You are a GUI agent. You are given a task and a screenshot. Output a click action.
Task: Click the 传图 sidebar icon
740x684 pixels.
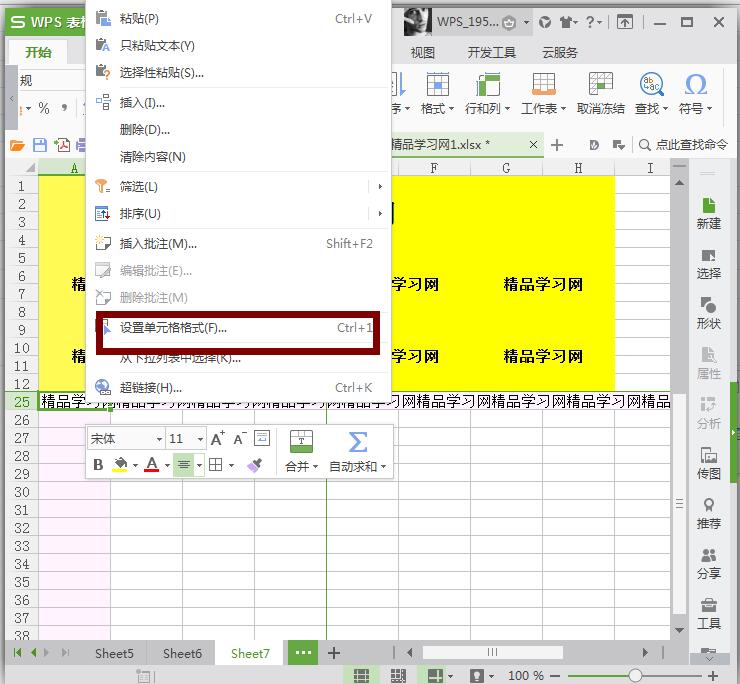[x=708, y=464]
